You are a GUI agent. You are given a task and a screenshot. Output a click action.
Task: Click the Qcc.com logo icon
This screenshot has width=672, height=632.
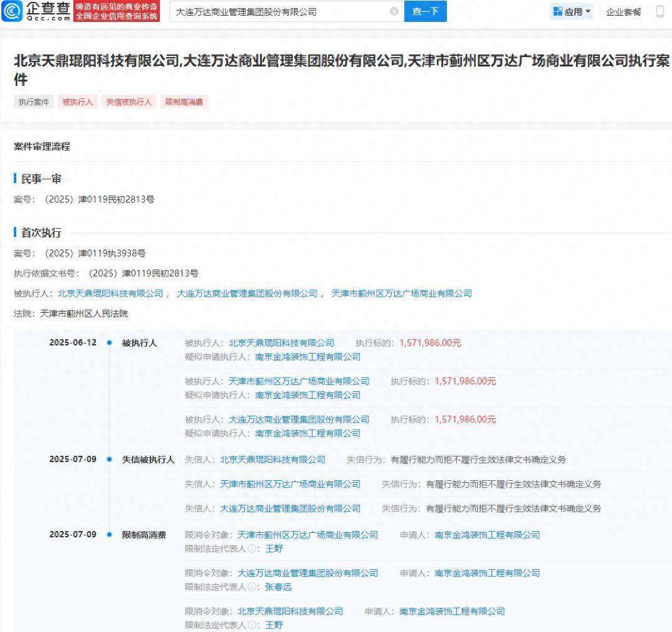(x=12, y=11)
